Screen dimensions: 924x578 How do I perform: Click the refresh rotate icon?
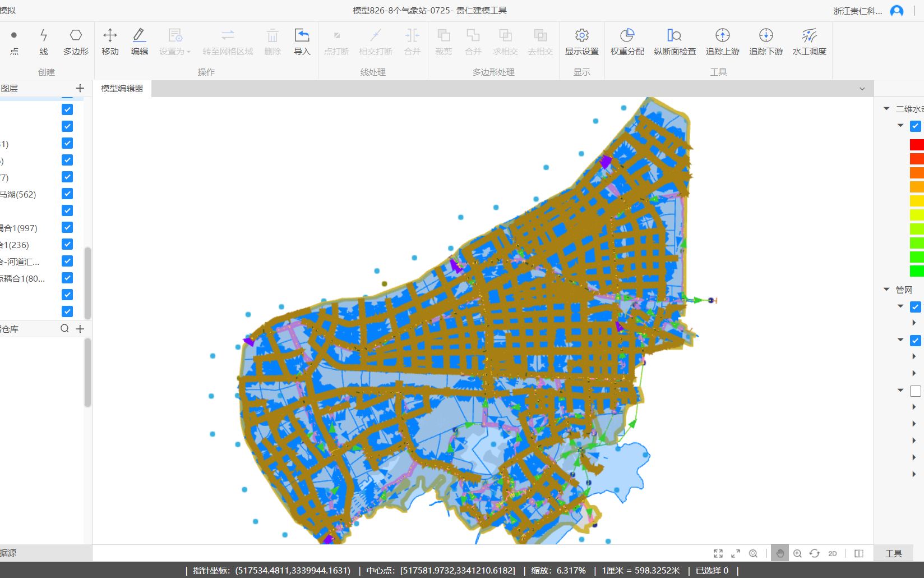815,553
